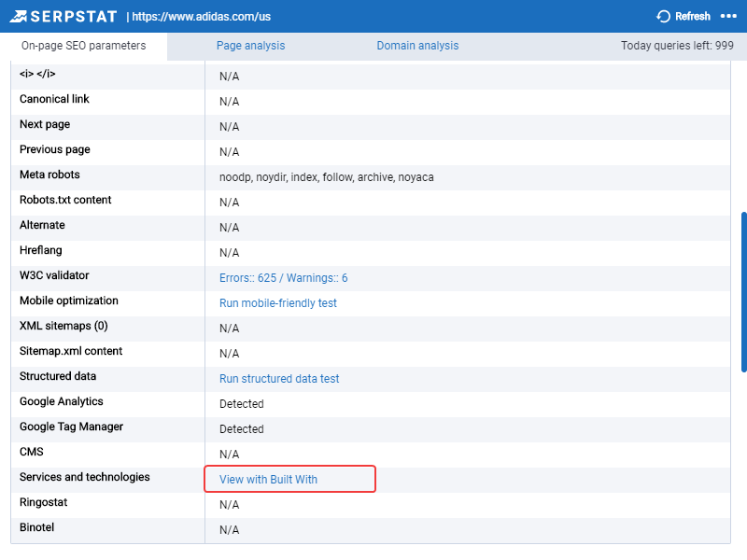Click the vertical scrollbar thumb
The width and height of the screenshot is (747, 560).
pyautogui.click(x=743, y=291)
